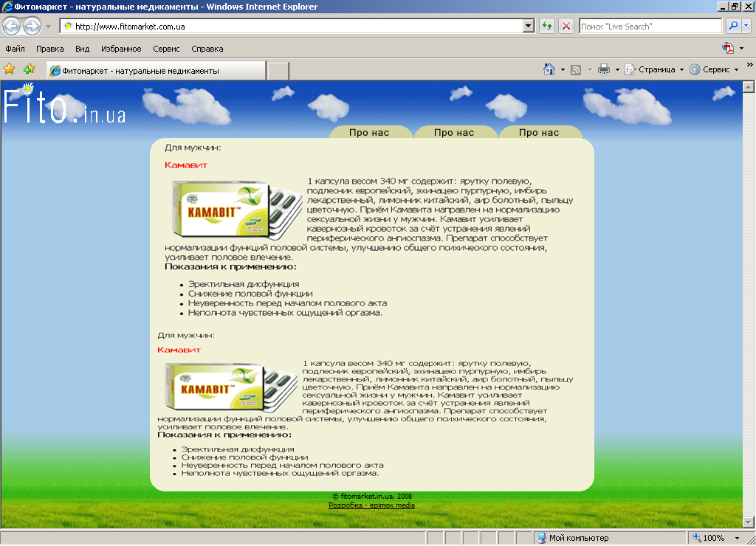
Task: Refresh the page using the green arrows icon
Action: pyautogui.click(x=547, y=26)
